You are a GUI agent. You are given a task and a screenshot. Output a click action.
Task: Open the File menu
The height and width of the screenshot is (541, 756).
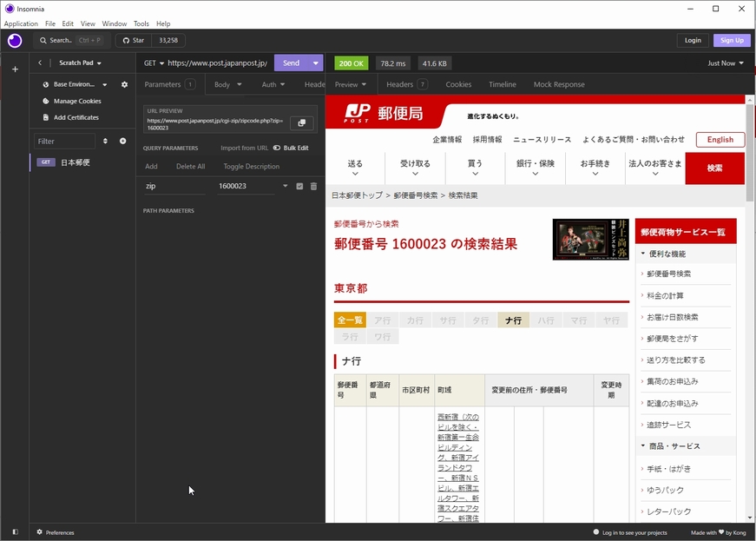(50, 23)
